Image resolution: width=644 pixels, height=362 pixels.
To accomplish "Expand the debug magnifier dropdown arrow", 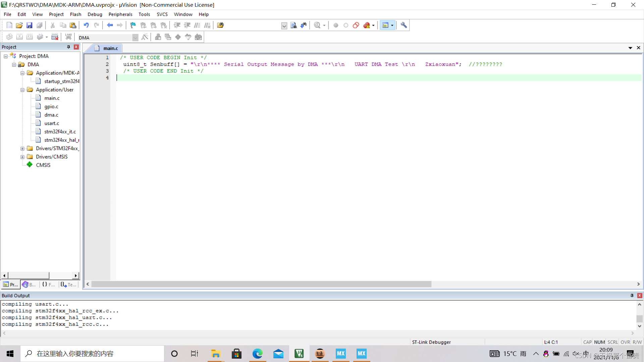I will click(x=324, y=25).
